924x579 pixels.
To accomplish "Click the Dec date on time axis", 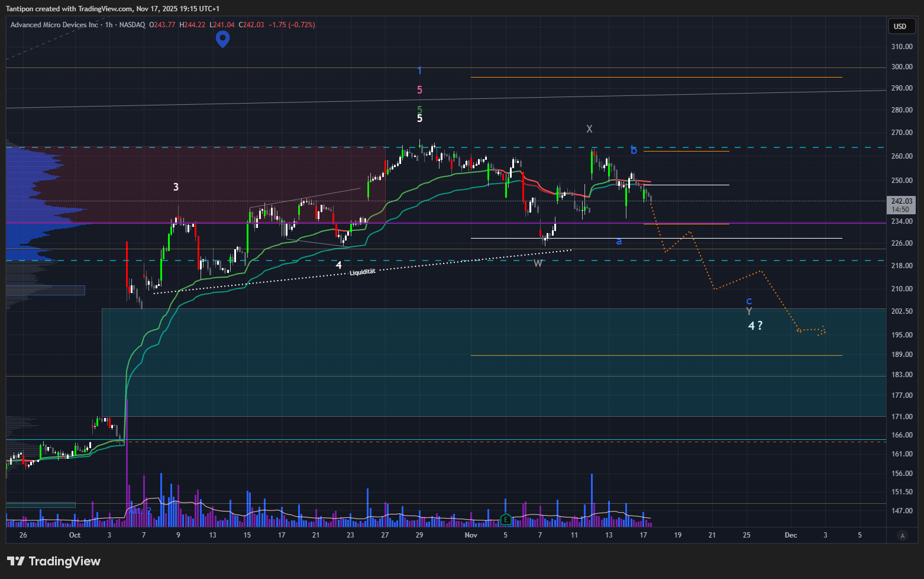I will tap(791, 535).
